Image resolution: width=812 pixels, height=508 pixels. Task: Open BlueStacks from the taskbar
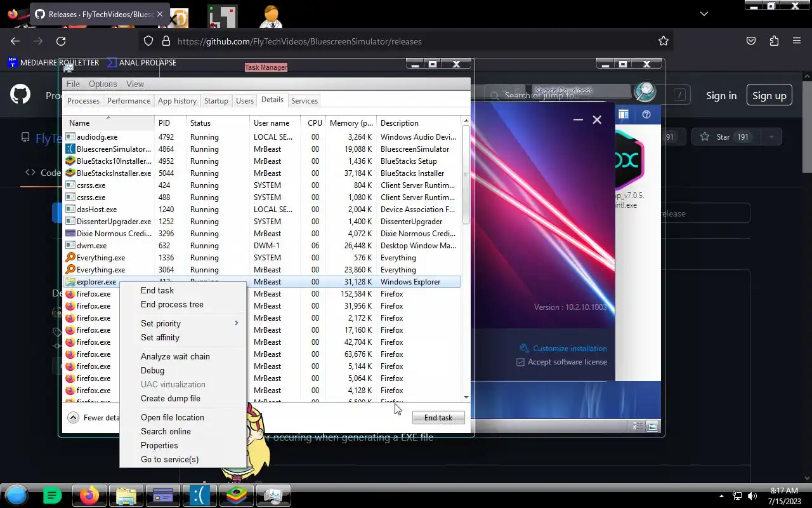237,495
